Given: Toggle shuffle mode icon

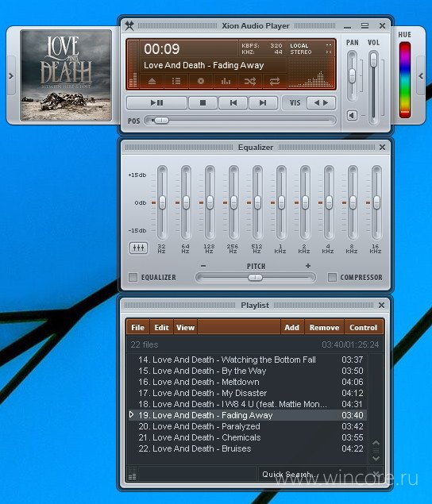Looking at the screenshot, I should pos(250,81).
